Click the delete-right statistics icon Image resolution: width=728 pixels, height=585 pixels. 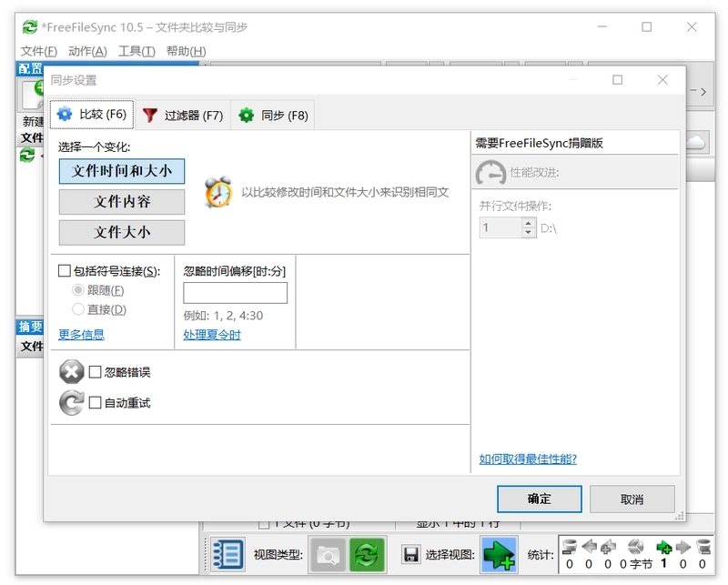703,547
